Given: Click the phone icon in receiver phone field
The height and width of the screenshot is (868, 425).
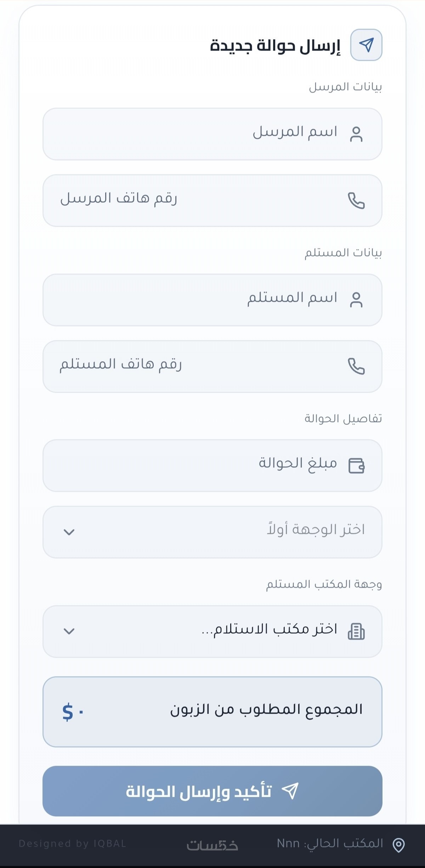Looking at the screenshot, I should (356, 366).
